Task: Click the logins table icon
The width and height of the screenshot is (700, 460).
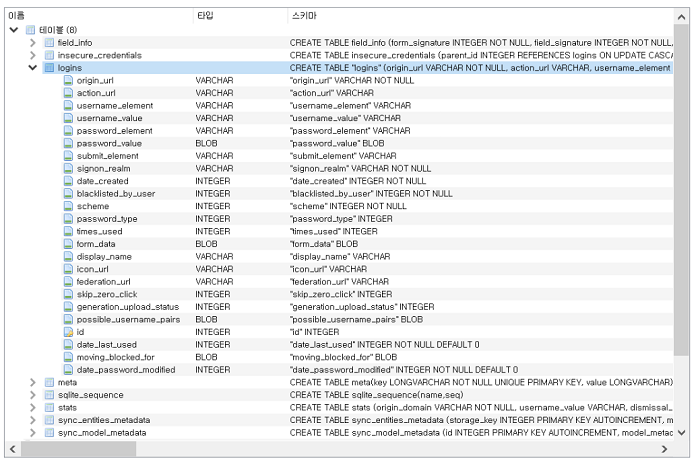Action: (x=50, y=68)
